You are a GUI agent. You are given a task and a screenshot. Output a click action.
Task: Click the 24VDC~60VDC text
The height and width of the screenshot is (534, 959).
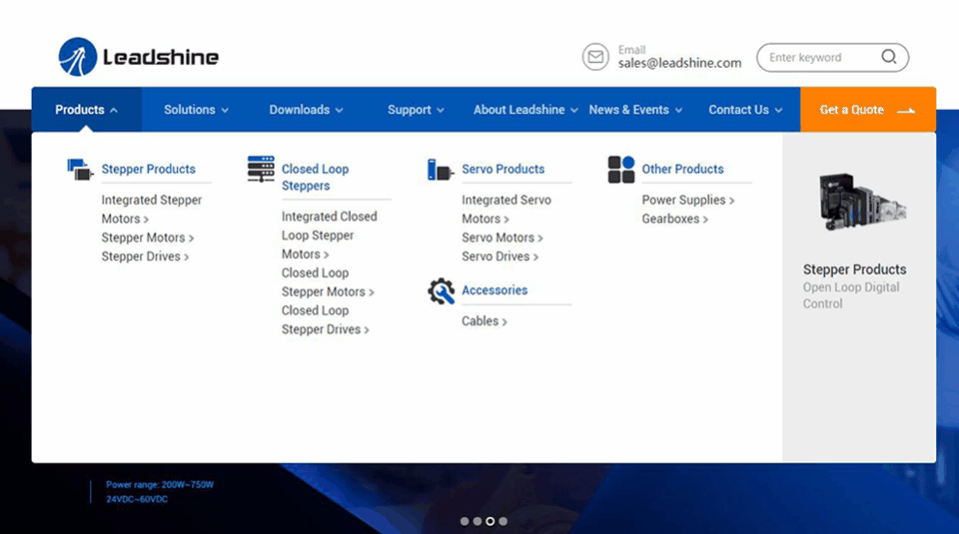[x=137, y=499]
